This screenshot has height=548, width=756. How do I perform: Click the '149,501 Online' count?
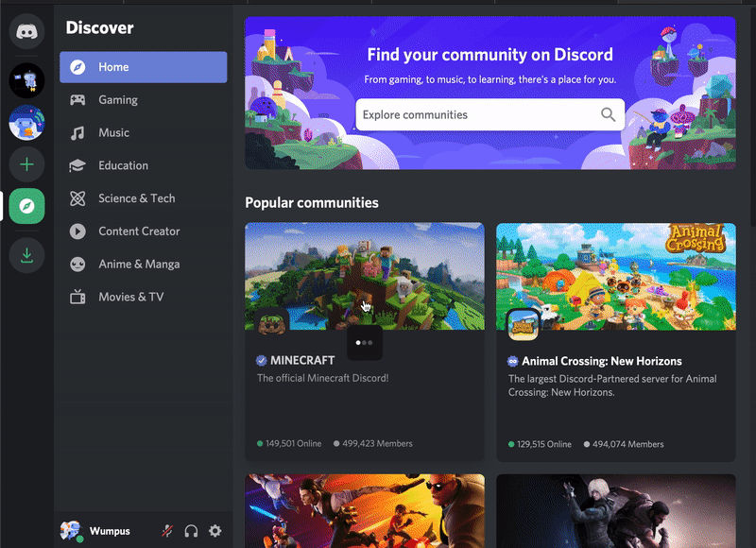[293, 443]
